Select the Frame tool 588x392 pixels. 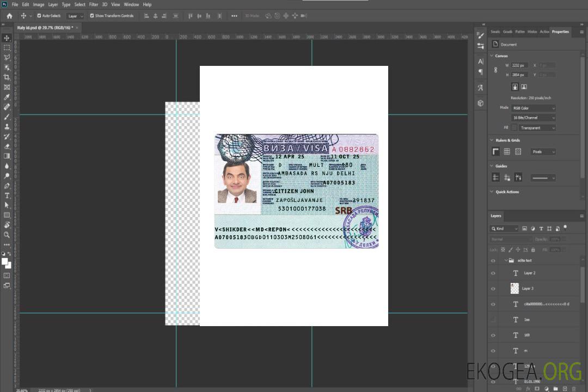[x=7, y=87]
